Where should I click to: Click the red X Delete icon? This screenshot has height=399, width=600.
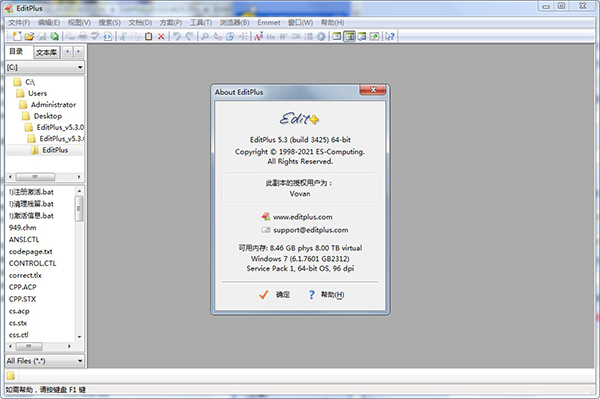point(161,36)
